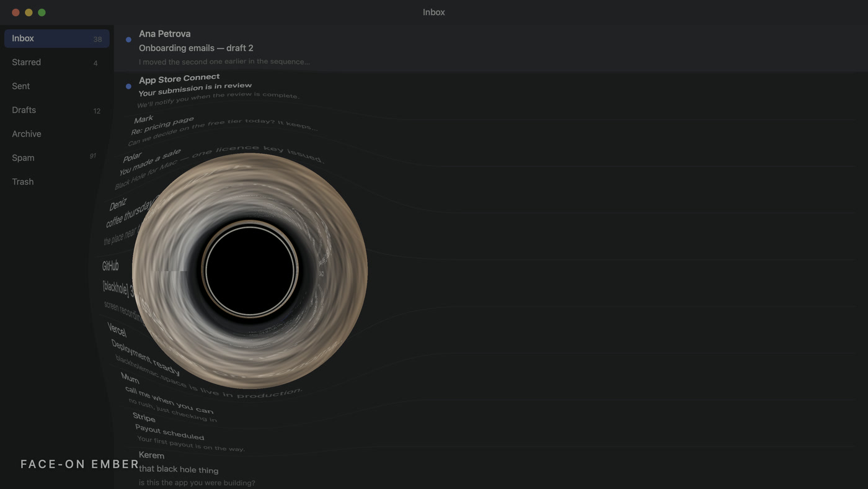This screenshot has height=489, width=868.
Task: Open Mum's call me when you can email
Action: 169,397
